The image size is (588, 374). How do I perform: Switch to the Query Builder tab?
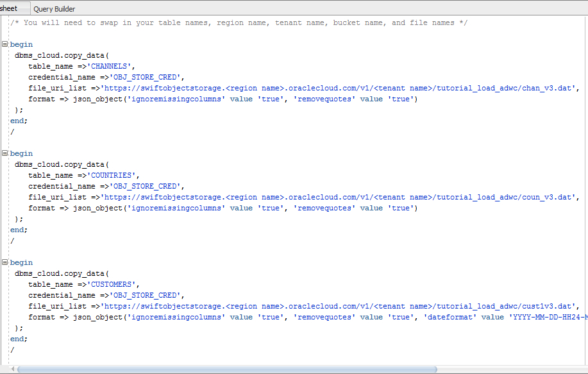click(x=54, y=9)
